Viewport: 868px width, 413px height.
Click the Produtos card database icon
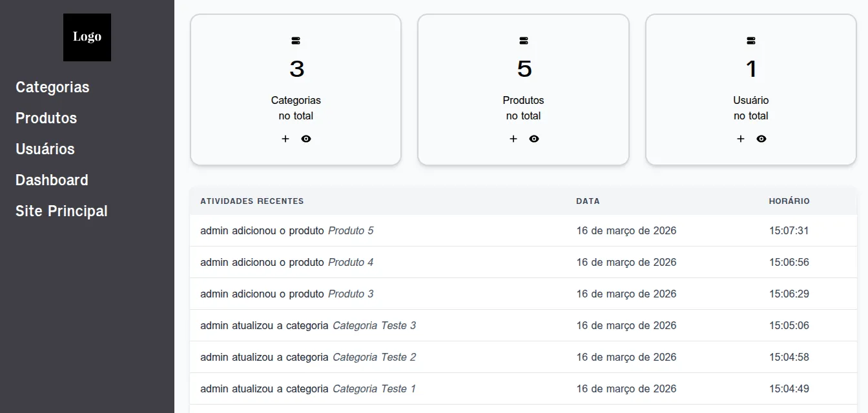(x=523, y=40)
